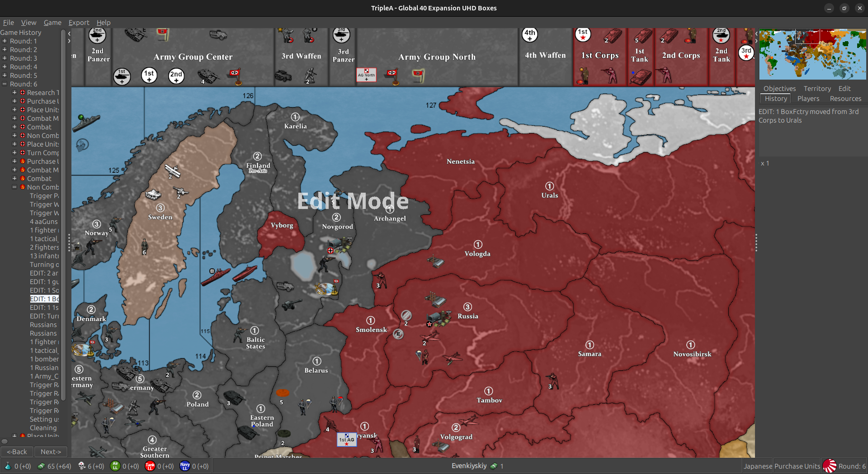Click the research flask icon in status bar
This screenshot has width=868, height=474.
point(8,466)
